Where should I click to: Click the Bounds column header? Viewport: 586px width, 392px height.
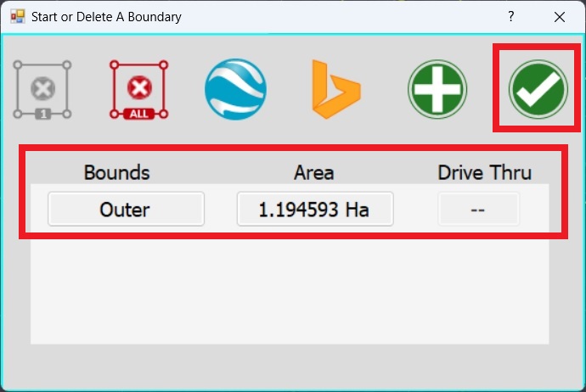(116, 172)
